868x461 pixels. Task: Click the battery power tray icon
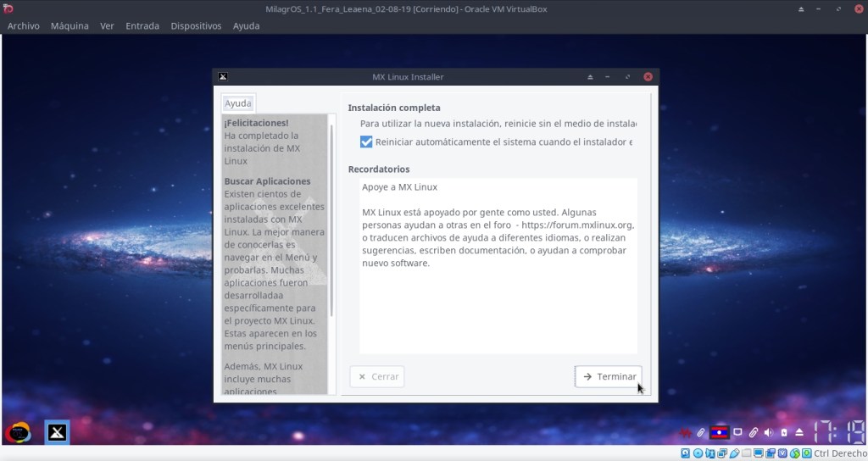(784, 432)
